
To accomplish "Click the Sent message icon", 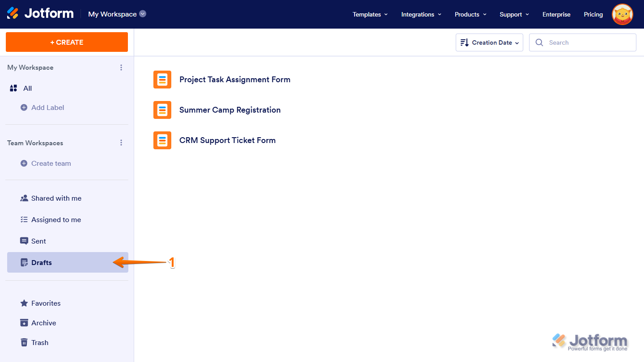I will pos(24,241).
